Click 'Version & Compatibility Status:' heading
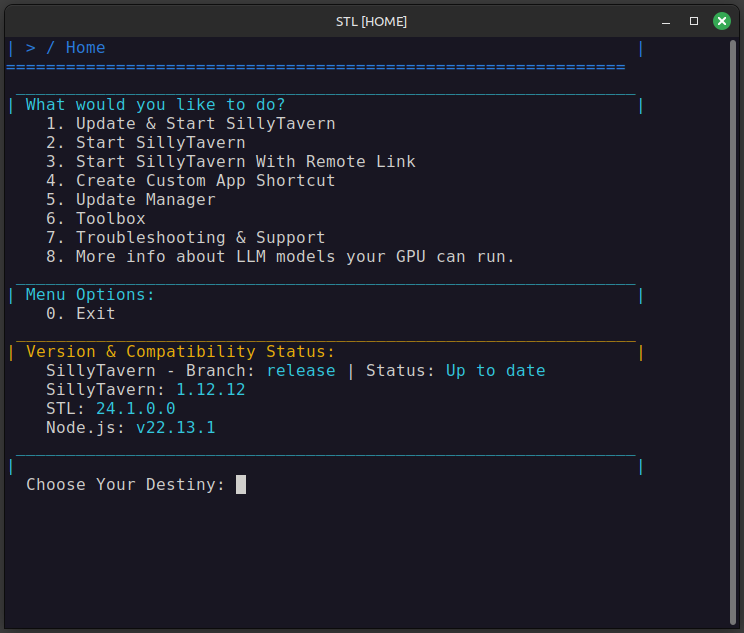744x633 pixels. [180, 352]
